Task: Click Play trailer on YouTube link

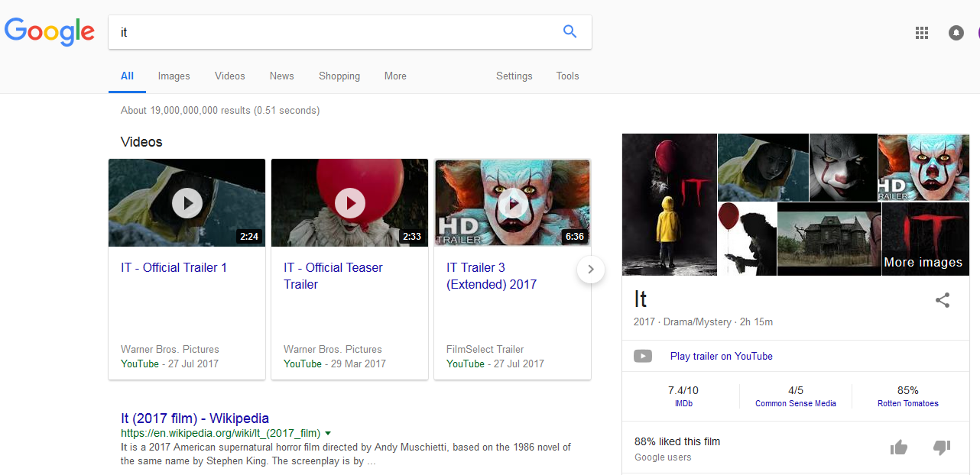Action: coord(722,356)
